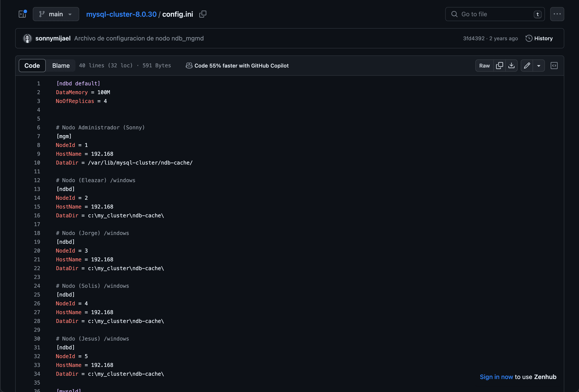Image resolution: width=579 pixels, height=392 pixels.
Task: Click the sonnymijael avatar image
Action: pyautogui.click(x=27, y=38)
